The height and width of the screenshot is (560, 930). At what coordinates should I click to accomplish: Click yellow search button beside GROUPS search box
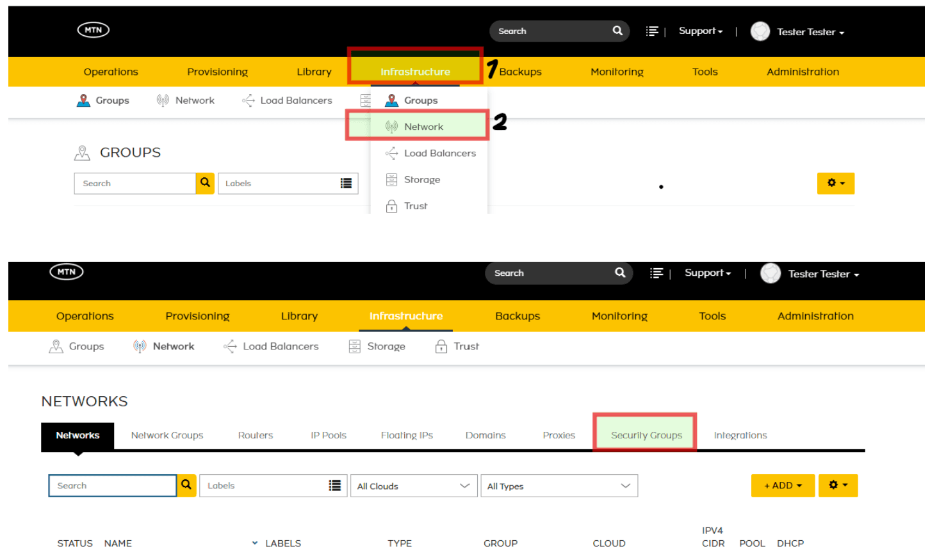coord(205,183)
